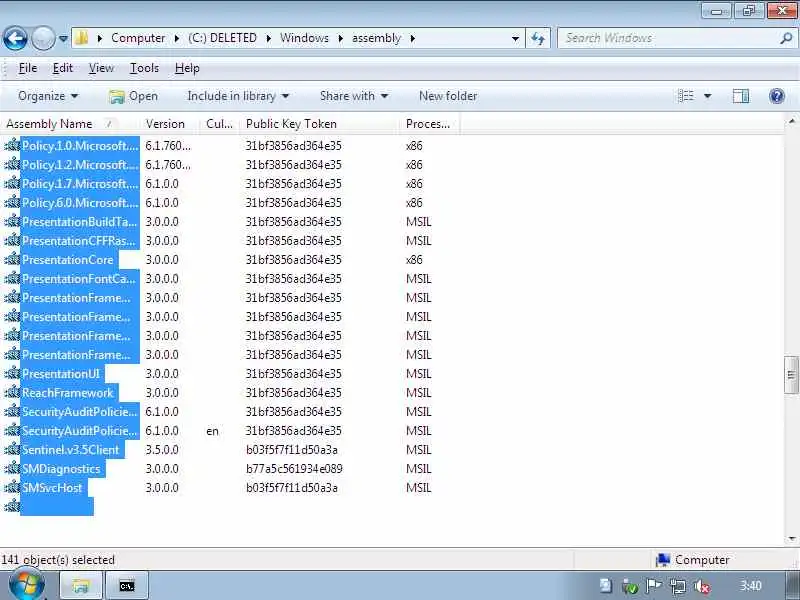This screenshot has height=600, width=800.
Task: Click the Refresh button beside address bar
Action: (538, 38)
